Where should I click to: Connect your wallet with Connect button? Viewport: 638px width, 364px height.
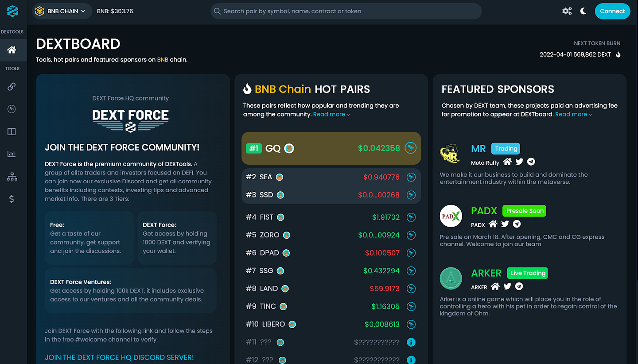point(612,11)
